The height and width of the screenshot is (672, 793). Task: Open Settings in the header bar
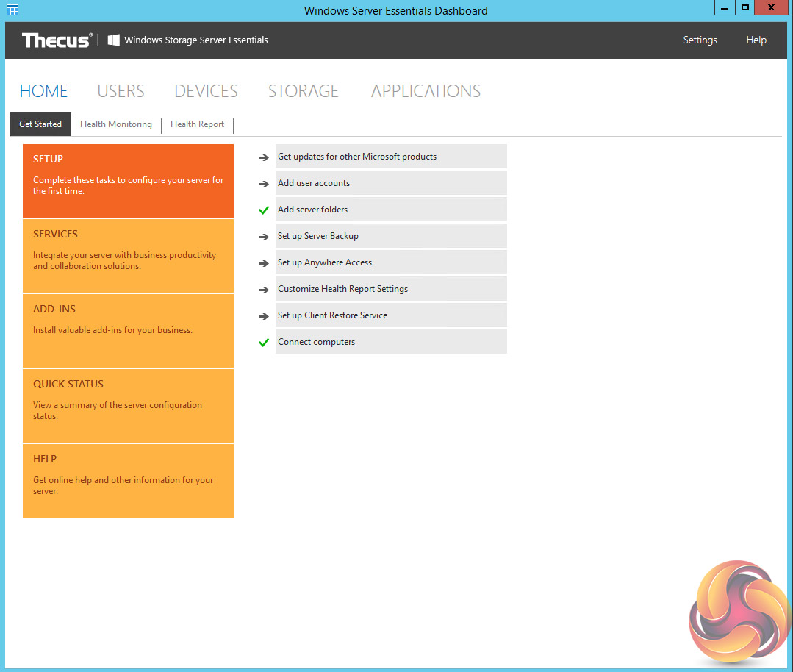tap(700, 40)
